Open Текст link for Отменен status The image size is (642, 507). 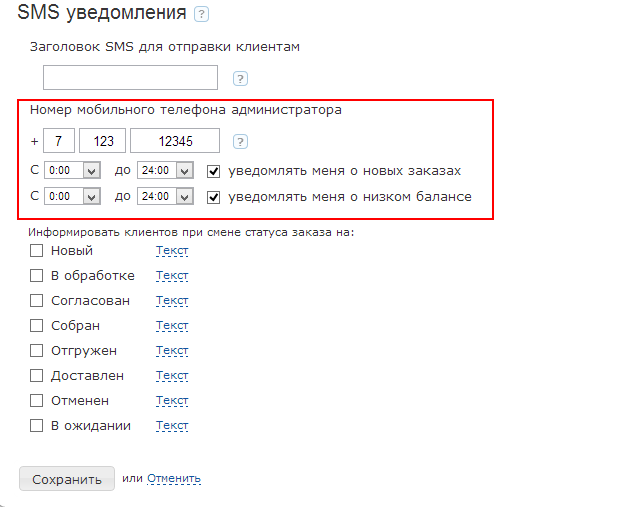(x=172, y=401)
